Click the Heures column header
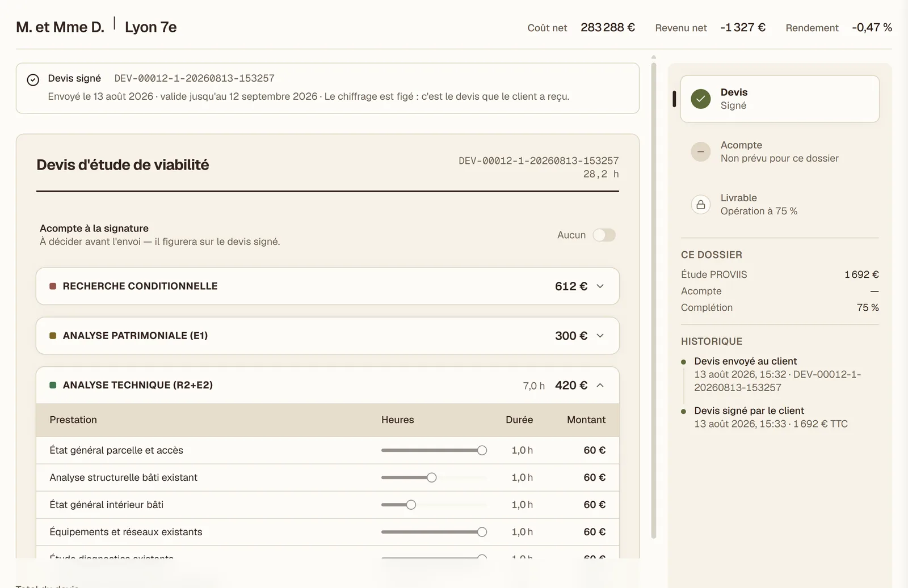Viewport: 908px width, 588px height. point(398,420)
